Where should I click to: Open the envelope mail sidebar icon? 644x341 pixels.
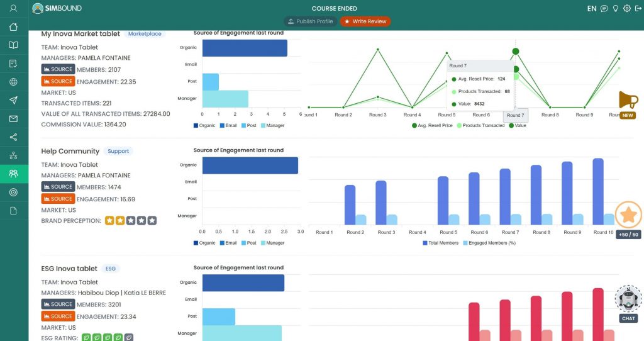pyautogui.click(x=13, y=118)
